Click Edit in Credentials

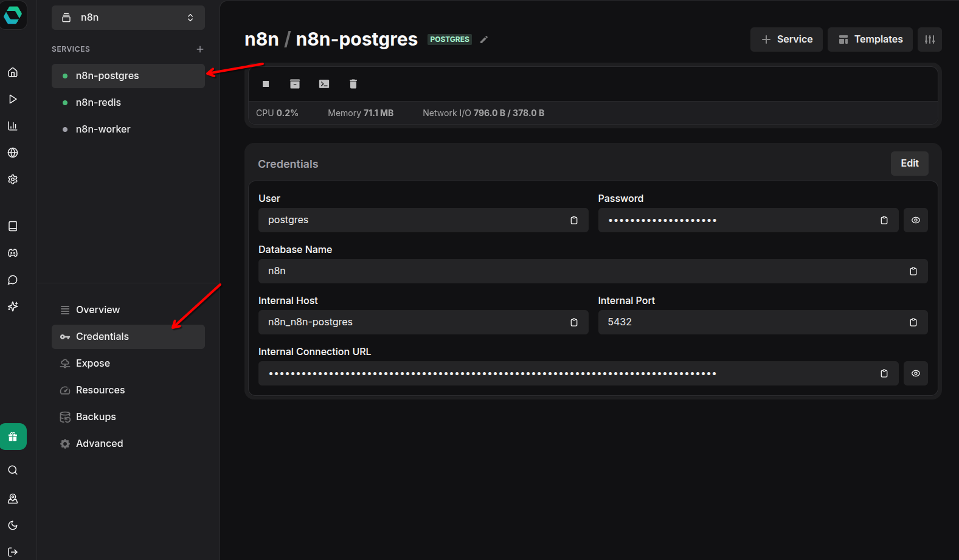[x=910, y=164]
